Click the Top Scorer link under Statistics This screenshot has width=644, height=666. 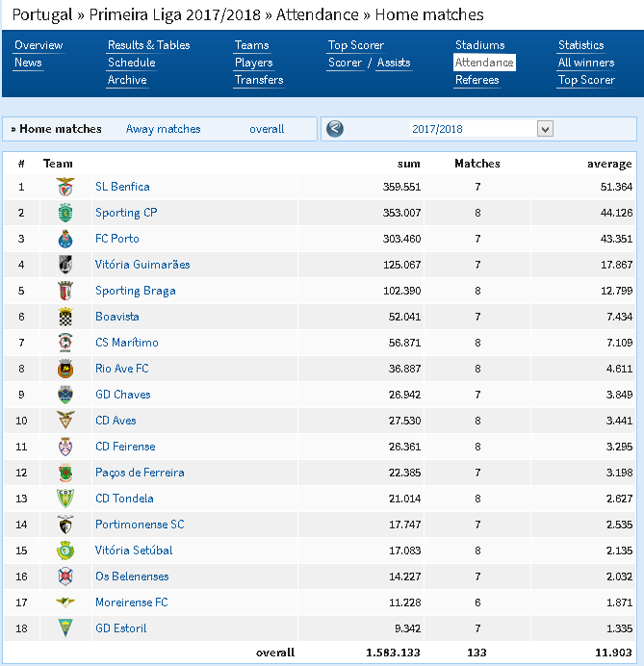(x=586, y=80)
